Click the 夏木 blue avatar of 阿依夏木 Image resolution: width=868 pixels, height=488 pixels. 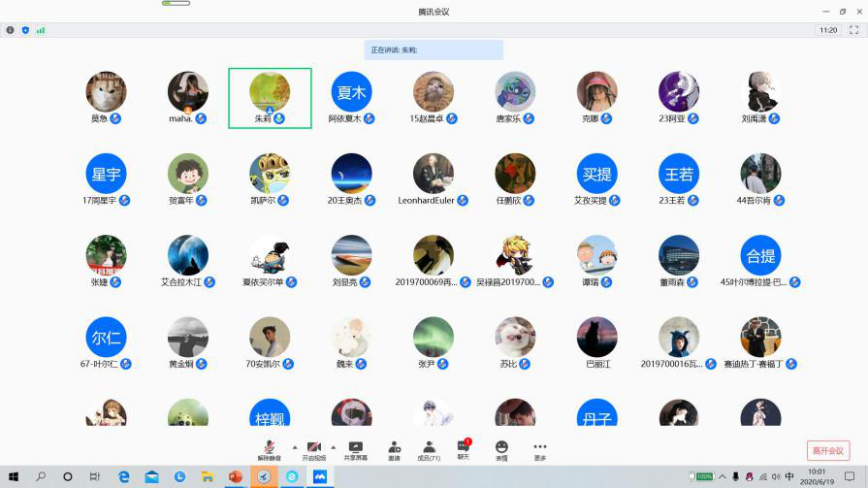pos(351,92)
